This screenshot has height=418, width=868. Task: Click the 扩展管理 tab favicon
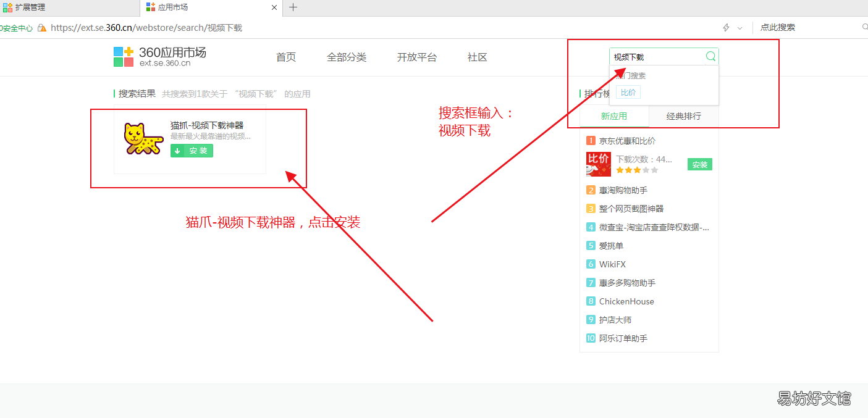[7, 7]
